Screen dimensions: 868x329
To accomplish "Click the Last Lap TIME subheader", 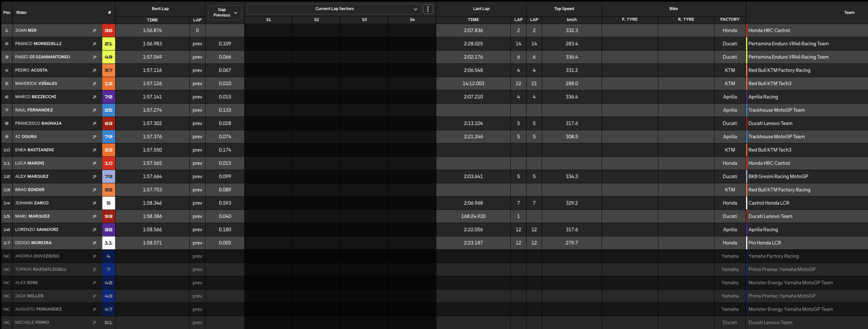I will pyautogui.click(x=473, y=20).
